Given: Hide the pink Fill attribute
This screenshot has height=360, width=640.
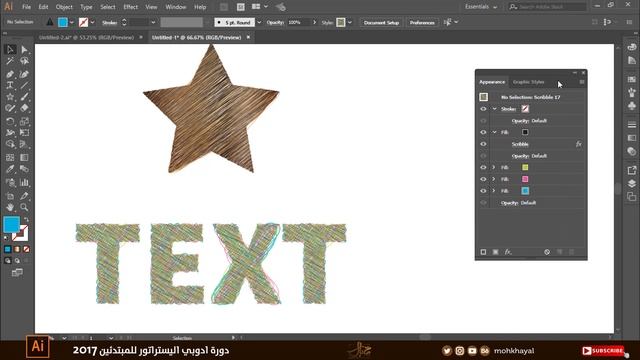Looking at the screenshot, I should [483, 179].
